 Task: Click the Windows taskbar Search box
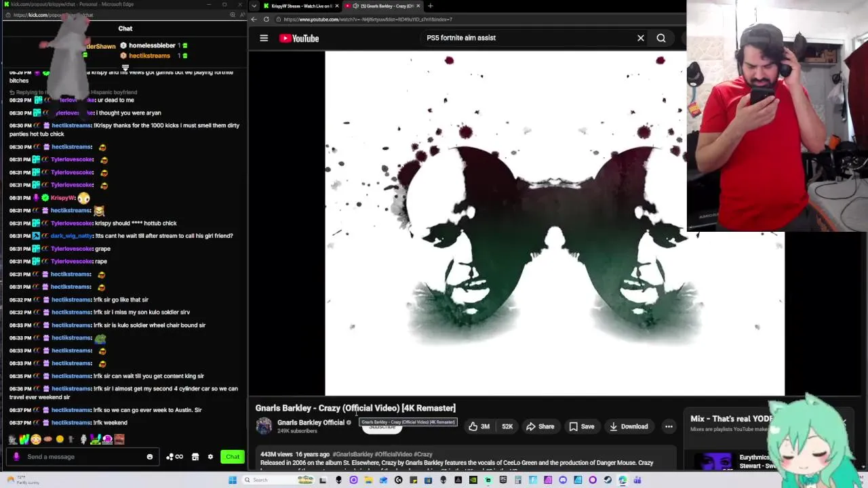point(278,480)
